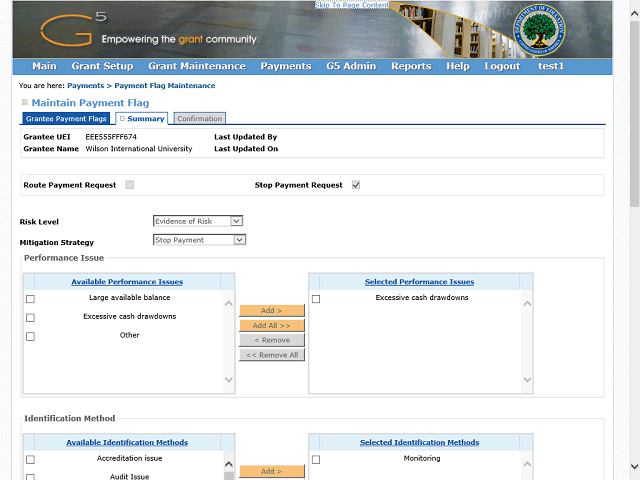640x480 pixels.
Task: Open the Grant Maintenance menu
Action: pyautogui.click(x=196, y=66)
